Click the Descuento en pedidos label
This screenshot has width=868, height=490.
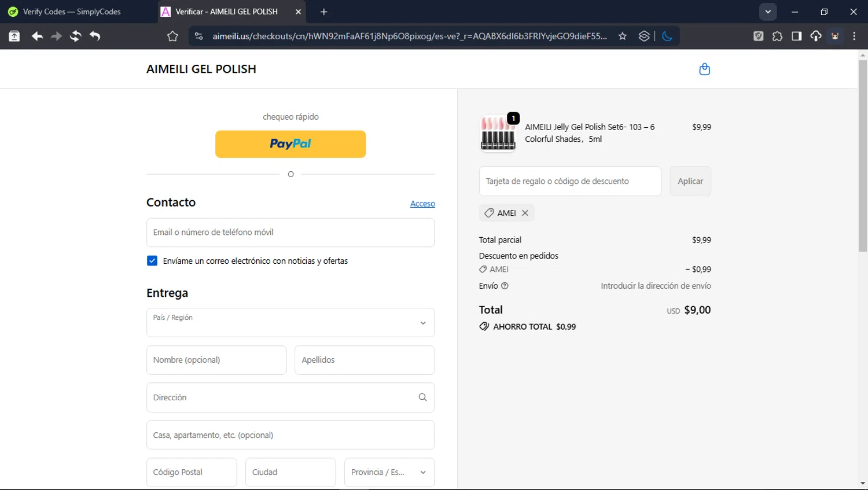518,256
